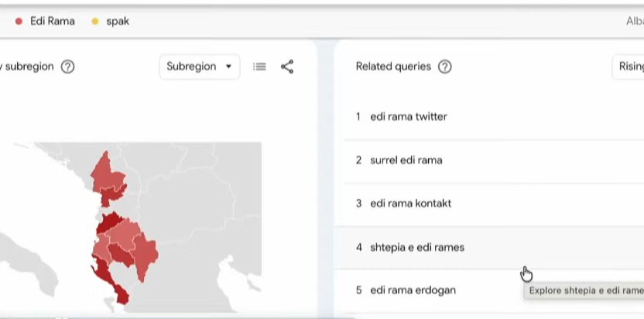Image resolution: width=644 pixels, height=319 pixels.
Task: Select the Edi Rama legend label
Action: [52, 22]
